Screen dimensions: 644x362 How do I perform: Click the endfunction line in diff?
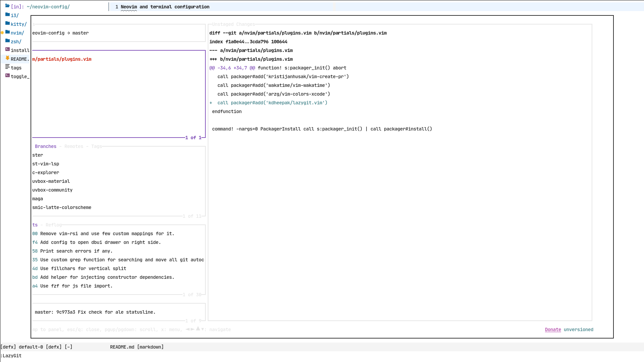click(227, 111)
